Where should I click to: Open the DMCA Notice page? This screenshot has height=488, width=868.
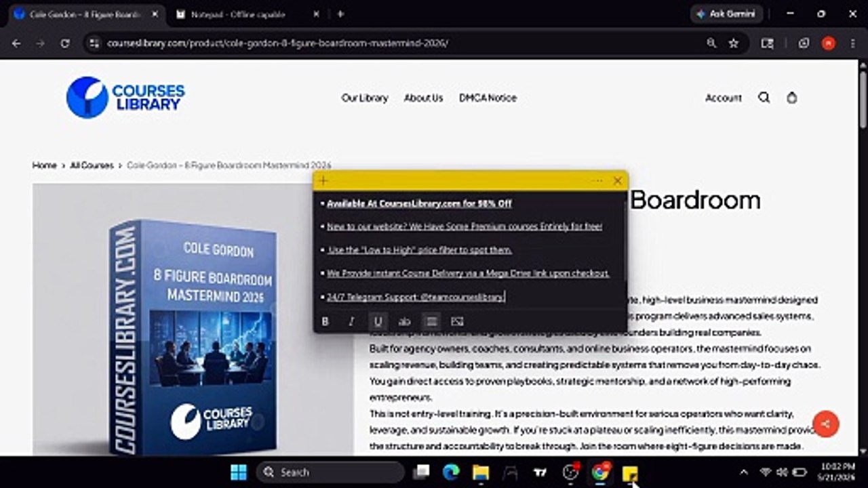tap(488, 98)
